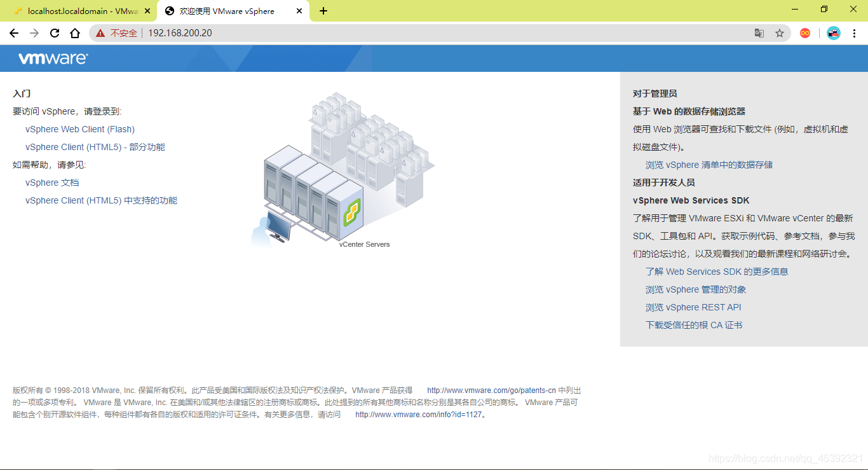868x470 pixels.
Task: Open 了解 Web Services SDK 的更多信息 link
Action: coord(717,272)
